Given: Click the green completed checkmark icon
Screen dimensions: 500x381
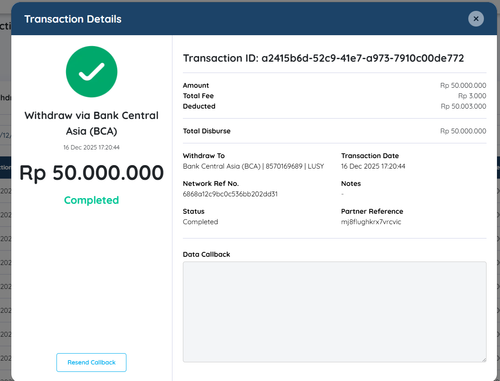Looking at the screenshot, I should click(92, 72).
